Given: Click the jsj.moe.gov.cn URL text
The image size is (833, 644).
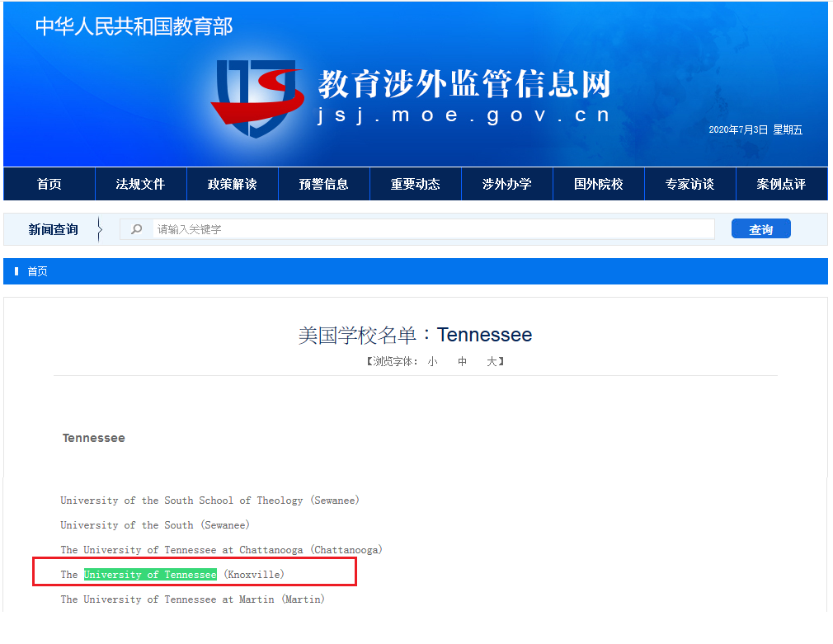Looking at the screenshot, I should point(464,115).
